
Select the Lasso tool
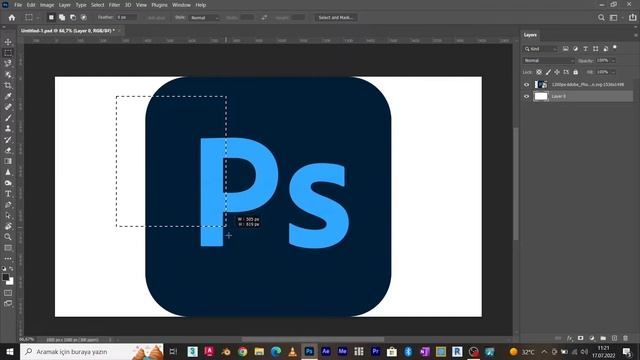pyautogui.click(x=8, y=63)
